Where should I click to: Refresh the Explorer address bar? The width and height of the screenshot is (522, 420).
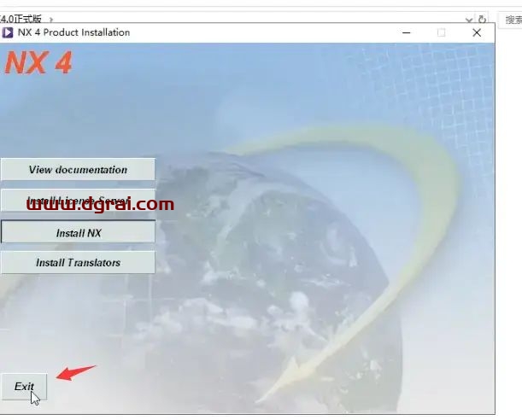pyautogui.click(x=482, y=20)
